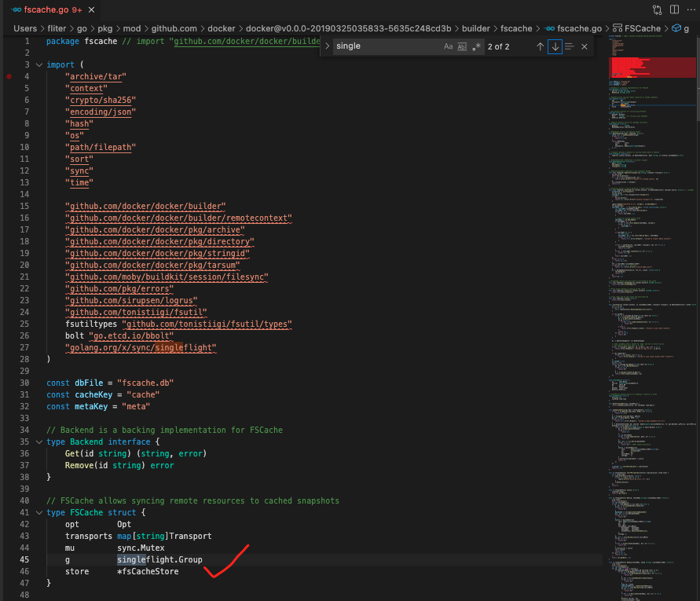Open Changes compare icon in title bar
This screenshot has height=601, width=700.
click(x=657, y=9)
